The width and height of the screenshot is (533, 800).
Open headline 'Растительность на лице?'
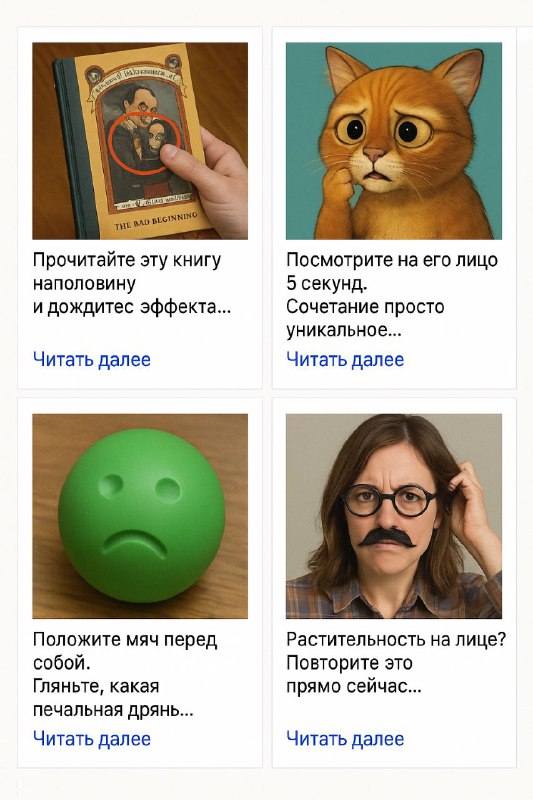[396, 640]
